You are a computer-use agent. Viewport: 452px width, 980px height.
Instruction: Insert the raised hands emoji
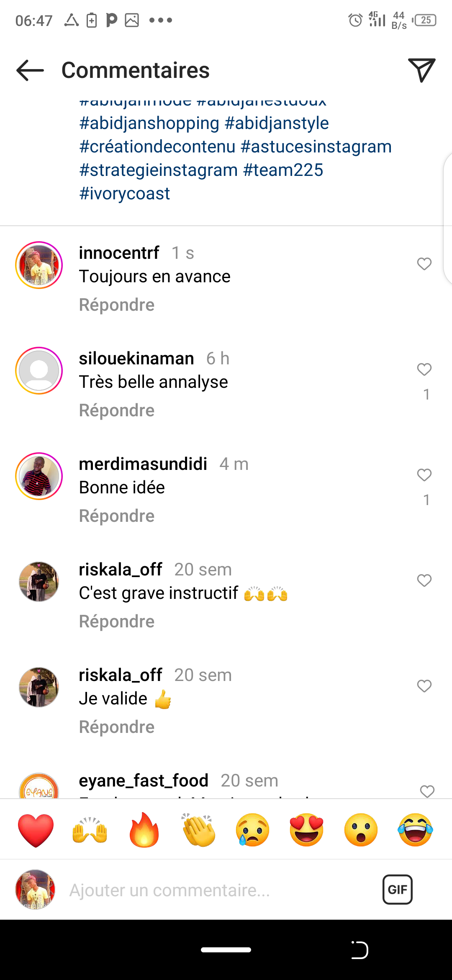click(x=90, y=830)
